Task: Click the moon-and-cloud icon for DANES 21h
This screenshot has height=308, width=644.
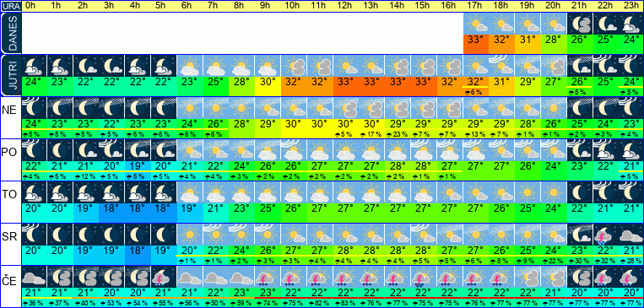Action: point(580,24)
